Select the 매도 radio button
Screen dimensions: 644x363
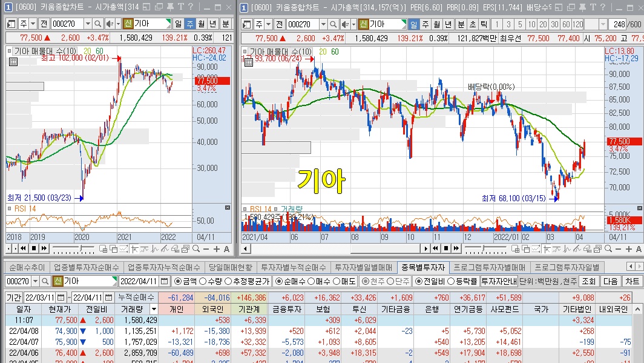coord(337,281)
